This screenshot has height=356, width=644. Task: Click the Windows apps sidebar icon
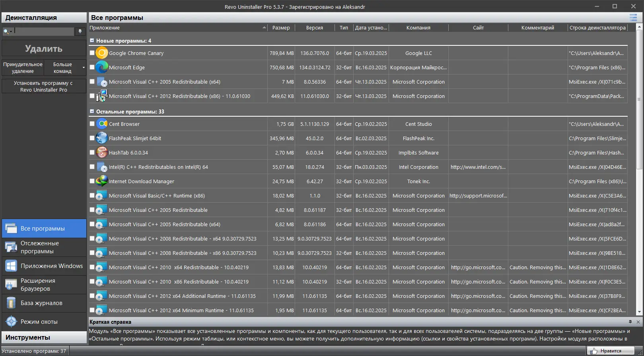(11, 266)
